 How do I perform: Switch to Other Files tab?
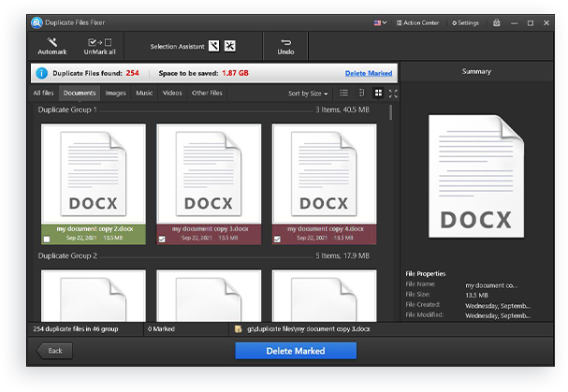(x=207, y=94)
